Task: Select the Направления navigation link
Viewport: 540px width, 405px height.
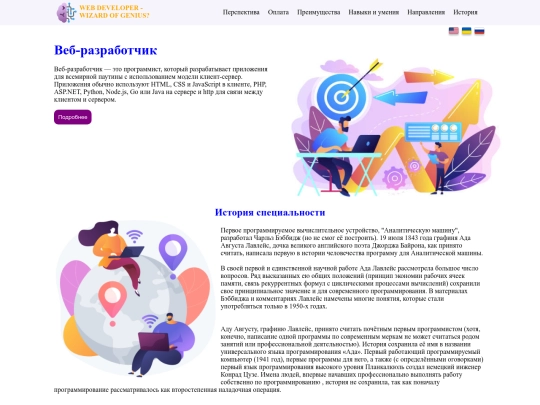Action: coord(426,12)
